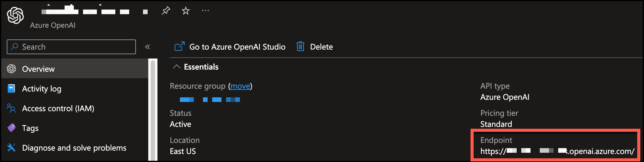The width and height of the screenshot is (644, 162).
Task: Click the purple Tags icon
Action: tap(11, 128)
